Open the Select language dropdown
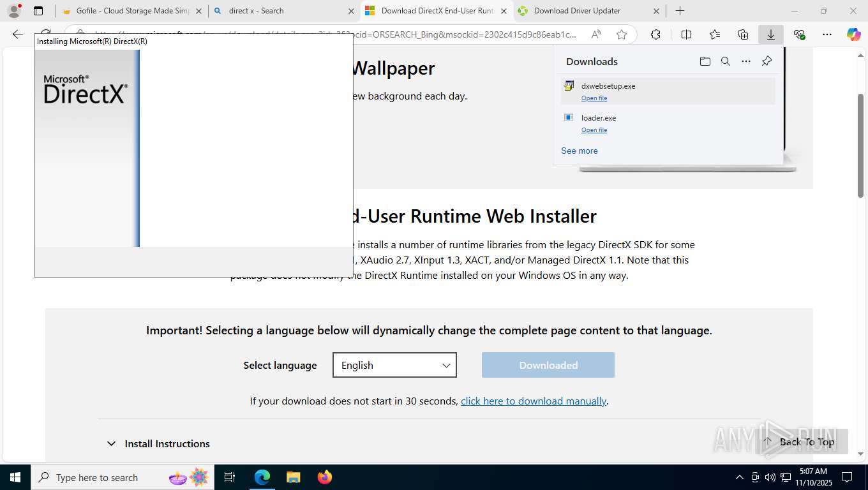 point(394,365)
